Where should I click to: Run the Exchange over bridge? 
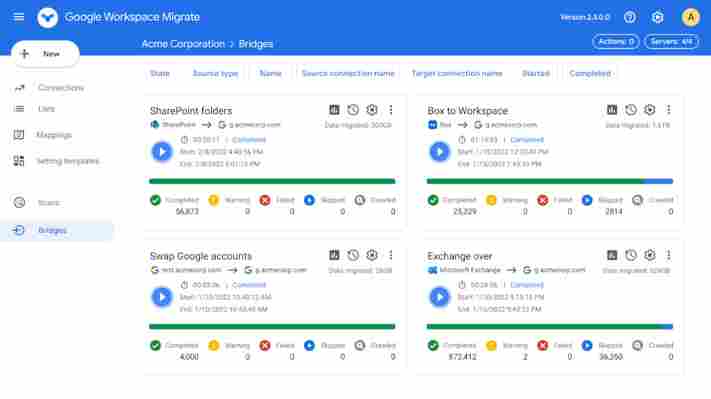[439, 297]
